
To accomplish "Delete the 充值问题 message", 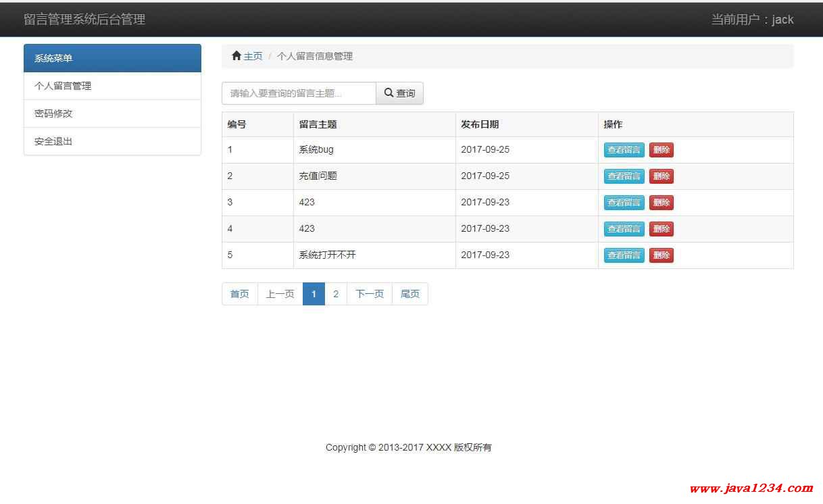I will (661, 176).
